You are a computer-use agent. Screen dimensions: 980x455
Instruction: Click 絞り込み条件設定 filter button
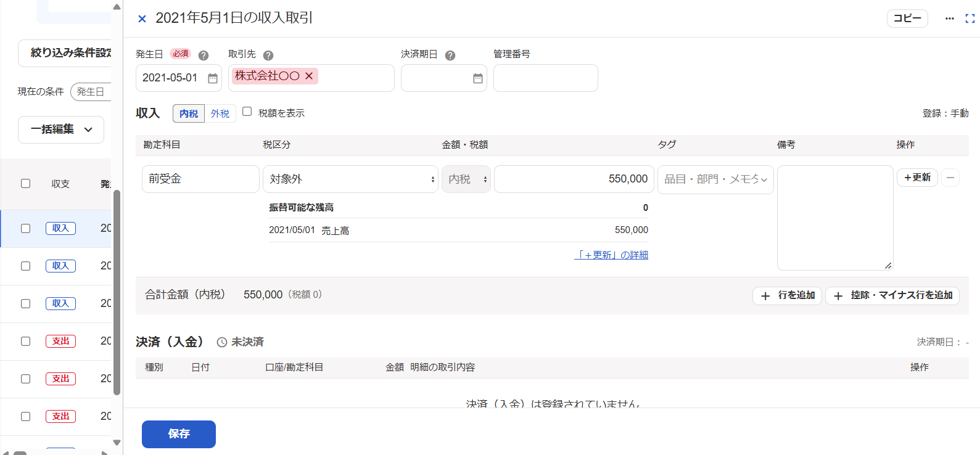click(65, 53)
